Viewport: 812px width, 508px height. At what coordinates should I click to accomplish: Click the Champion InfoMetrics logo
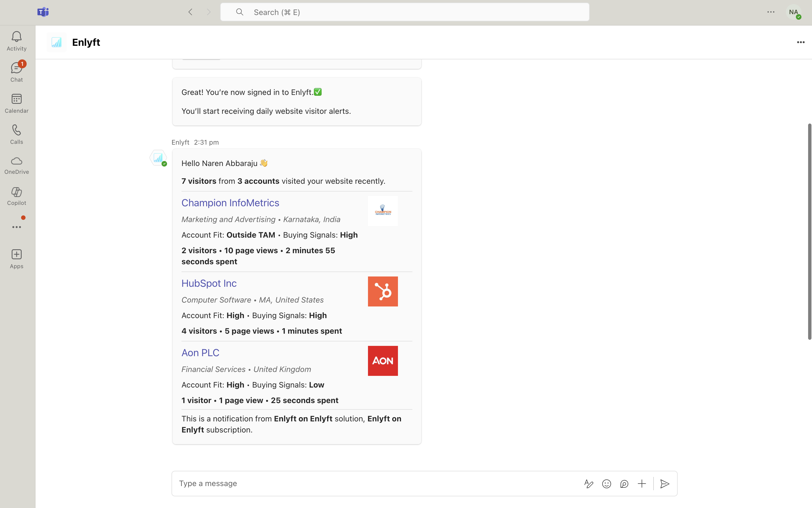[383, 211]
